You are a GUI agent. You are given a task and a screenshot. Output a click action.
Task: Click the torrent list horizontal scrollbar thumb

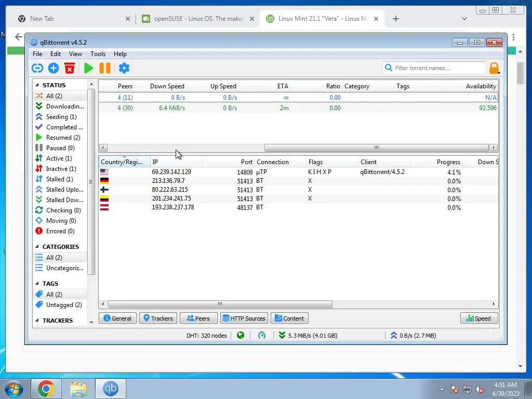pyautogui.click(x=377, y=148)
